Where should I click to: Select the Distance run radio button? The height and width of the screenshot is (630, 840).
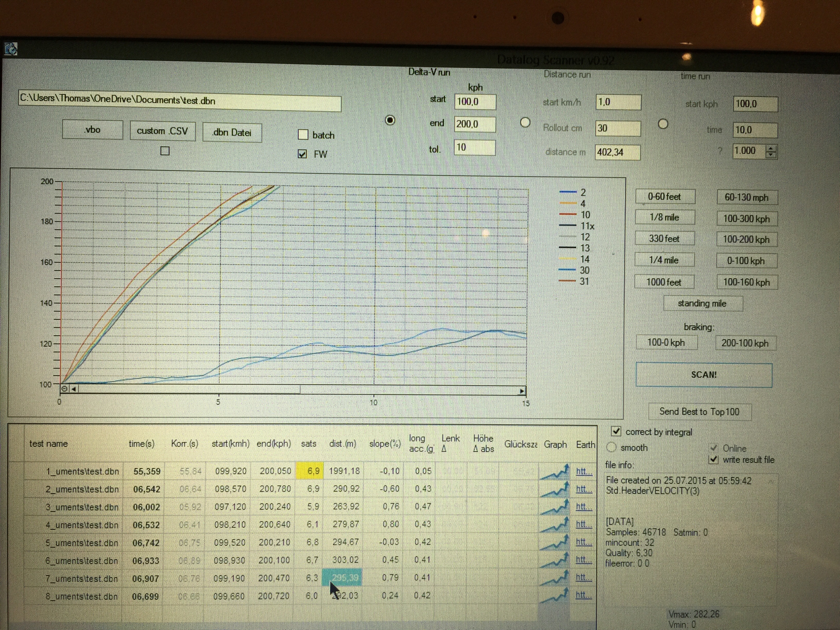525,123
